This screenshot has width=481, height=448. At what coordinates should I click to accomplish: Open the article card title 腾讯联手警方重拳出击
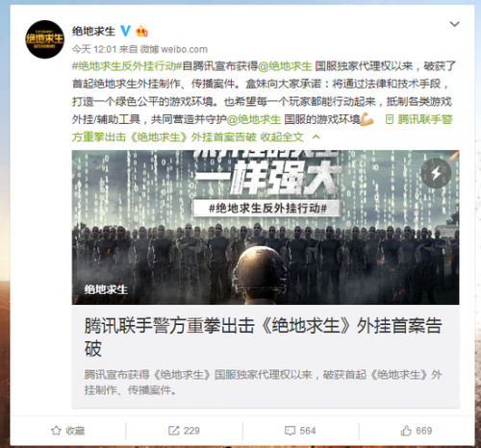263,336
